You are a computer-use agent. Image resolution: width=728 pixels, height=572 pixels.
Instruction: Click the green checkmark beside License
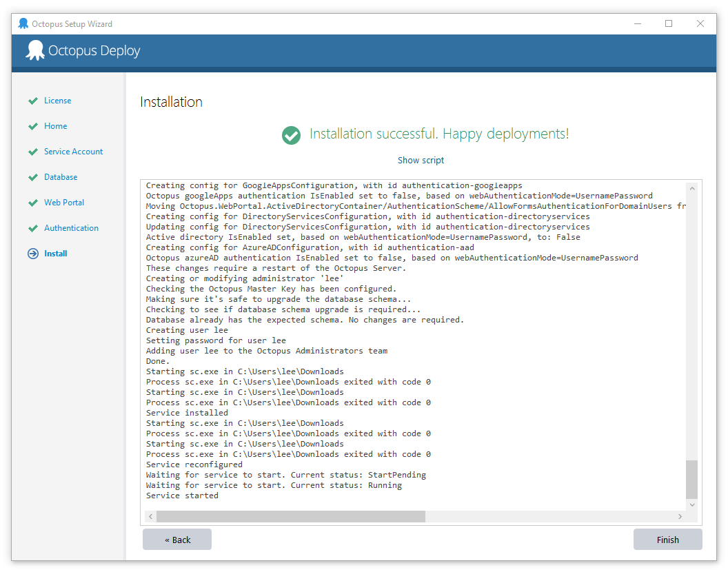[33, 101]
